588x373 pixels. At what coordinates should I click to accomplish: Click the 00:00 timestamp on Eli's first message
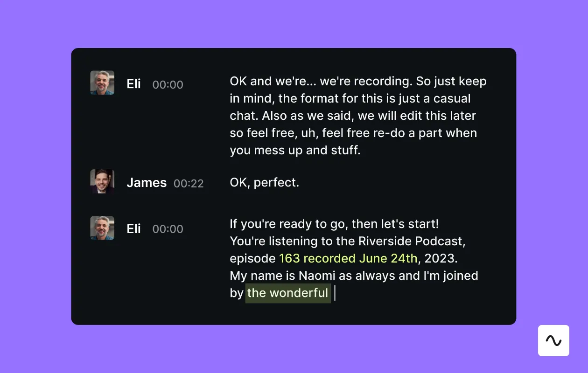pyautogui.click(x=168, y=84)
